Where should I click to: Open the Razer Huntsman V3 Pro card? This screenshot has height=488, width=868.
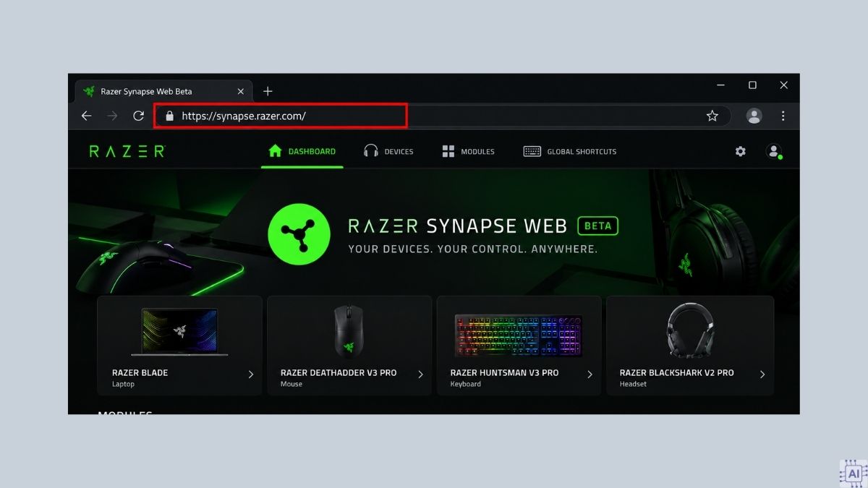[519, 346]
